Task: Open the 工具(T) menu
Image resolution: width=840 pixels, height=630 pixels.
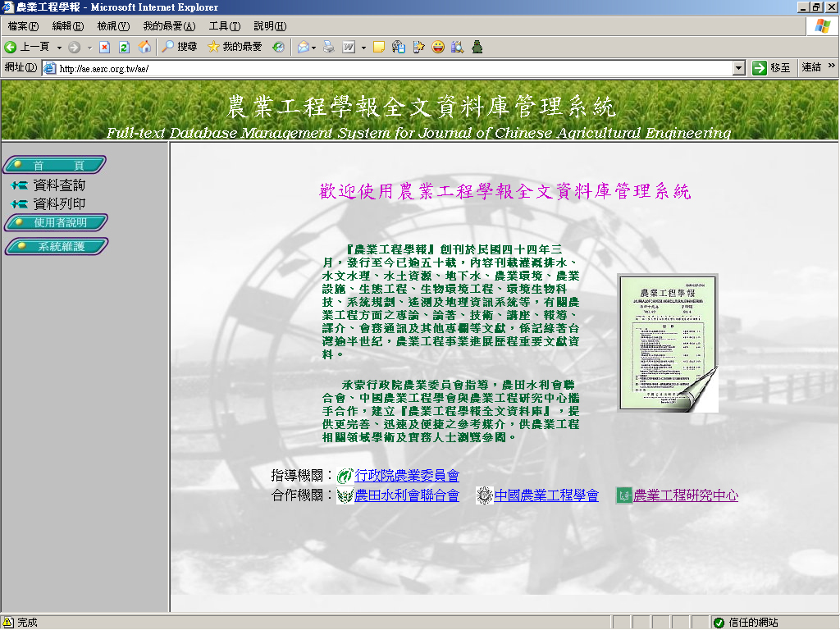Action: tap(225, 25)
